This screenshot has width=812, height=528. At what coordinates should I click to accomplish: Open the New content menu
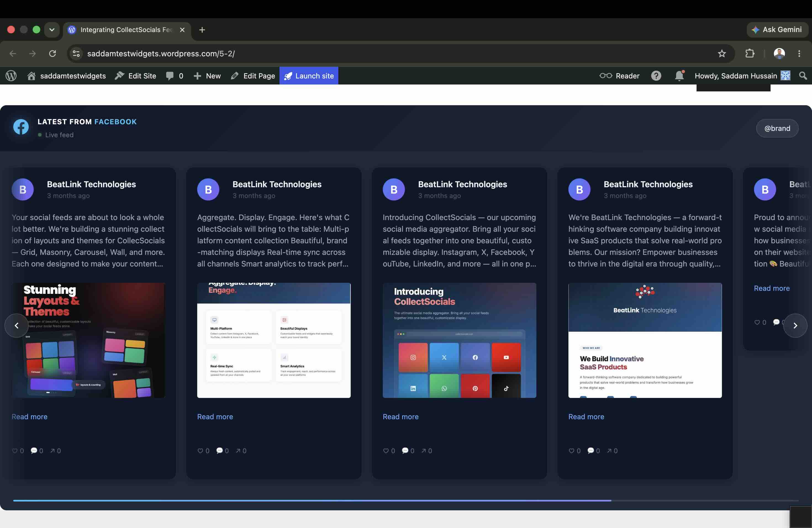pyautogui.click(x=207, y=76)
